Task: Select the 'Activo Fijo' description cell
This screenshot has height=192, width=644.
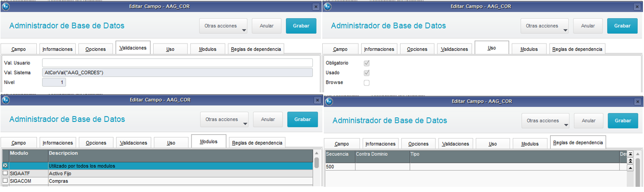Action: (x=180, y=173)
